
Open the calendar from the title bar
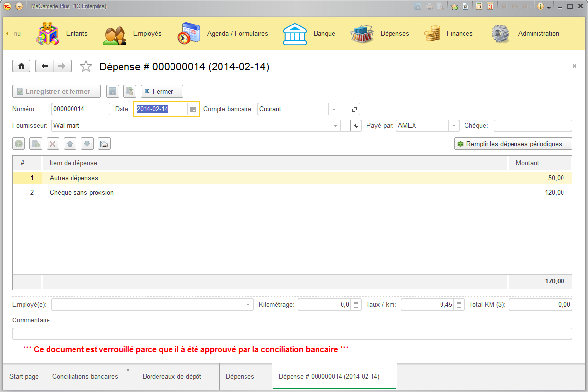click(x=490, y=6)
